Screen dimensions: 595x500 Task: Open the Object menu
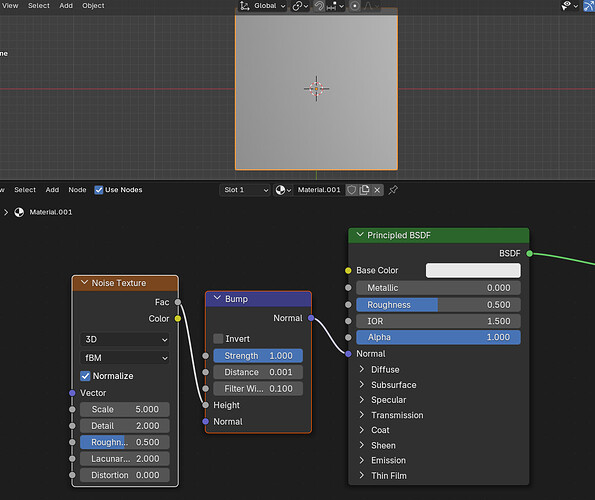[x=93, y=6]
